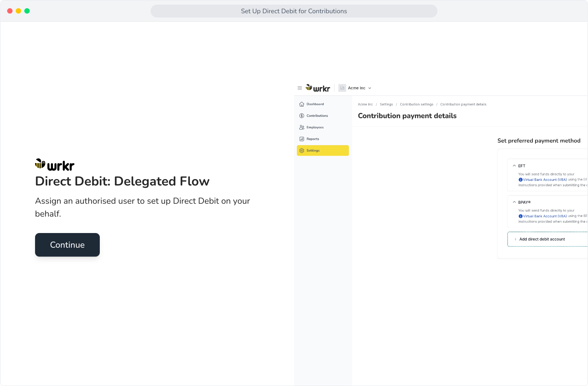Click the window title bar address field
Image resolution: width=588 pixels, height=386 pixels.
(294, 11)
